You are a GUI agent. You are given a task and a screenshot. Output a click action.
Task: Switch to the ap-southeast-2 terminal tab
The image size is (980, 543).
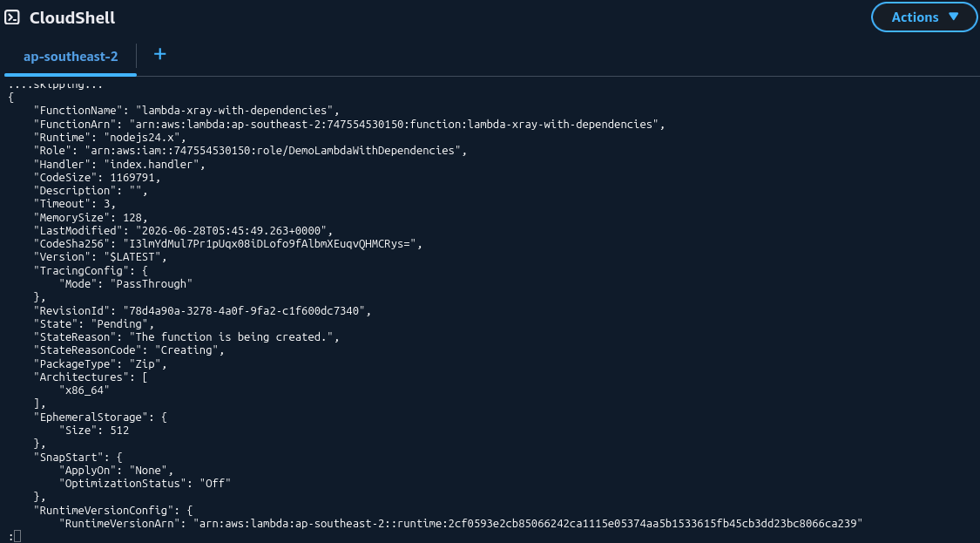coord(71,57)
